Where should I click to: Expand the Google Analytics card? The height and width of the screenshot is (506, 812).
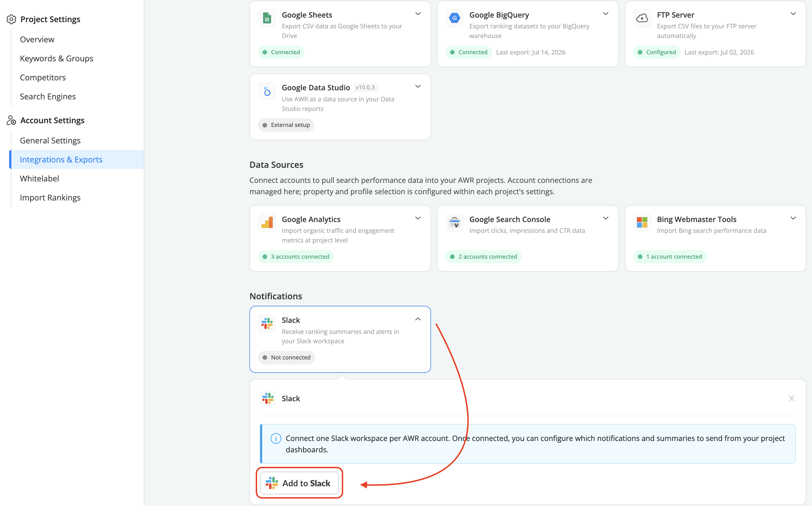coord(418,218)
